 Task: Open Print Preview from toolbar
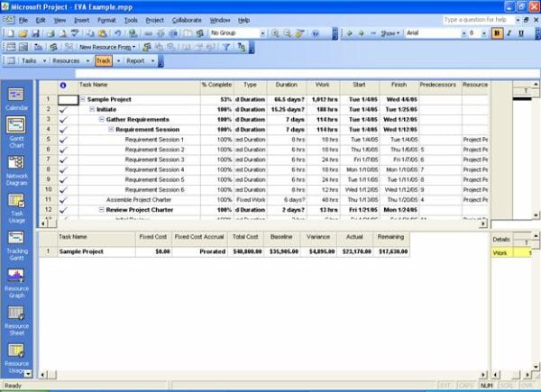(x=63, y=33)
